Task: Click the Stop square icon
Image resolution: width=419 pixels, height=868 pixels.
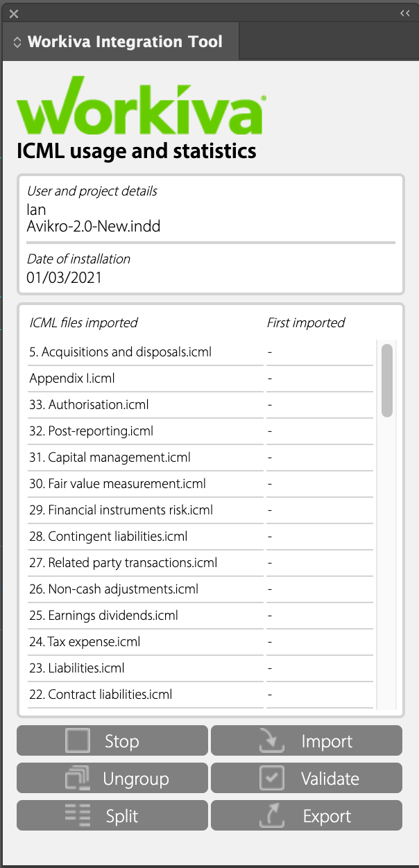Action: (x=78, y=740)
